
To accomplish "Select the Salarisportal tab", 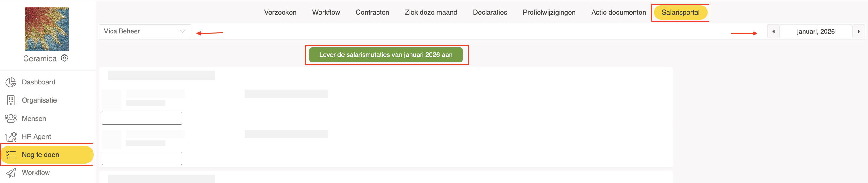I will point(680,13).
